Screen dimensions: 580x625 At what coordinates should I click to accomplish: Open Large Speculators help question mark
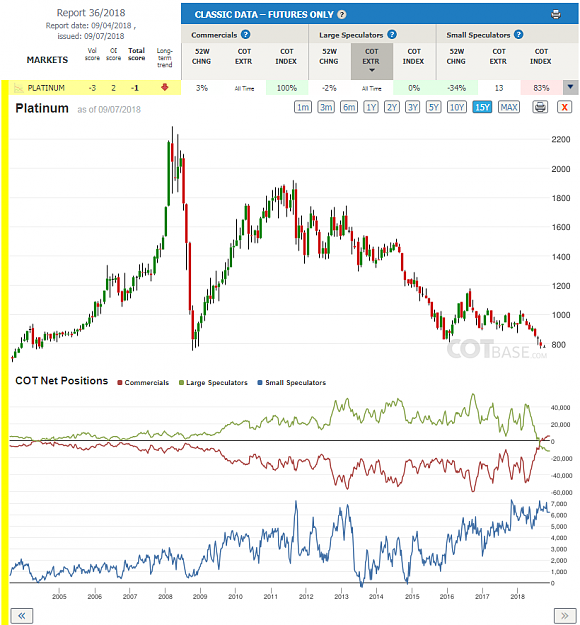tap(392, 35)
